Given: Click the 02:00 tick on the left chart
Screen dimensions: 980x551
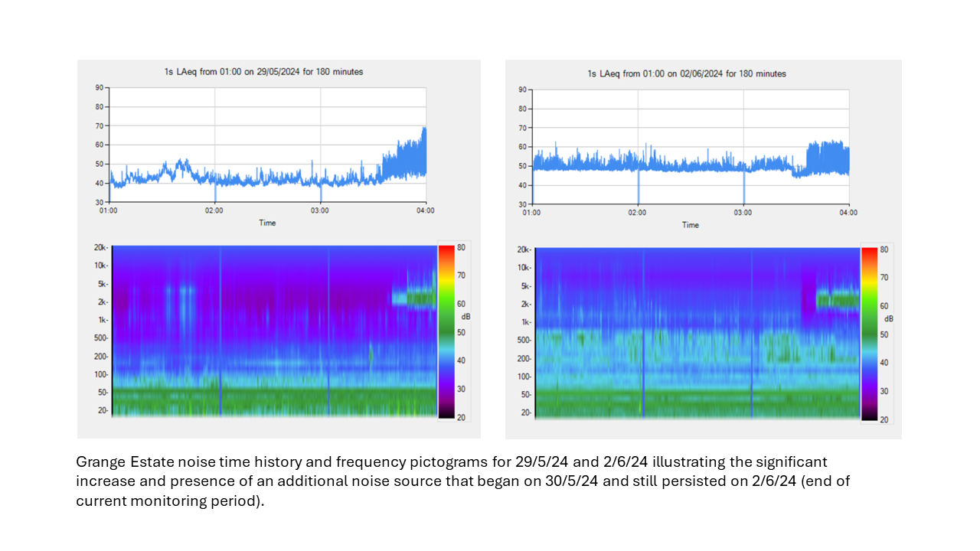Looking at the screenshot, I should [x=214, y=210].
